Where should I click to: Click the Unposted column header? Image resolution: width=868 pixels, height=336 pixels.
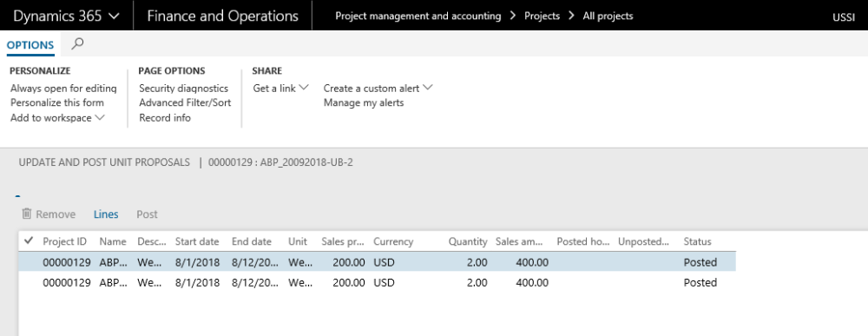(x=644, y=241)
